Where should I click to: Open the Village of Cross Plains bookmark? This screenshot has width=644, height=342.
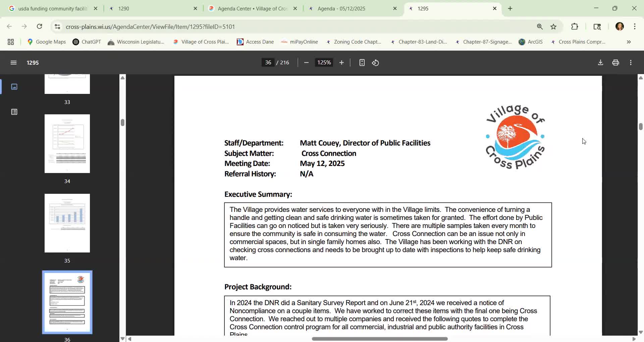(201, 42)
